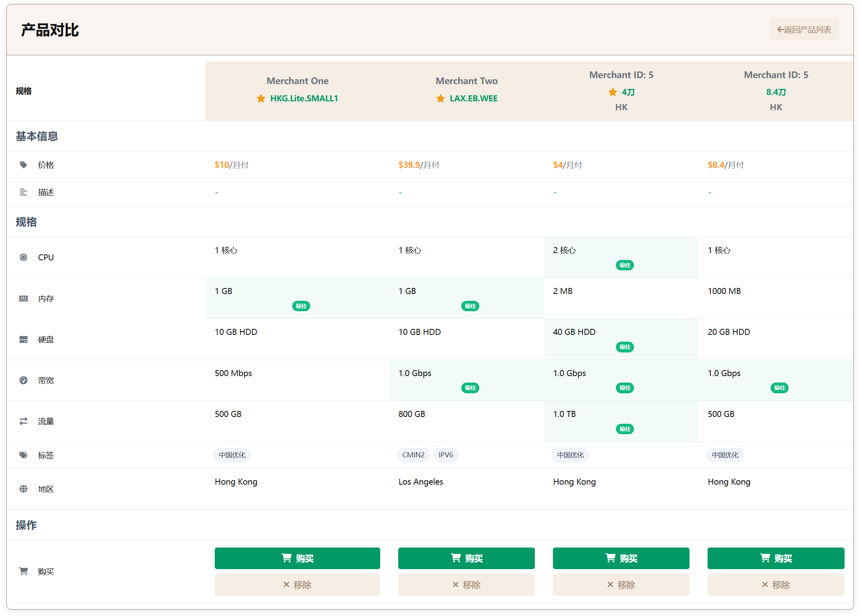Click the 800 GB traffic value

(x=411, y=414)
